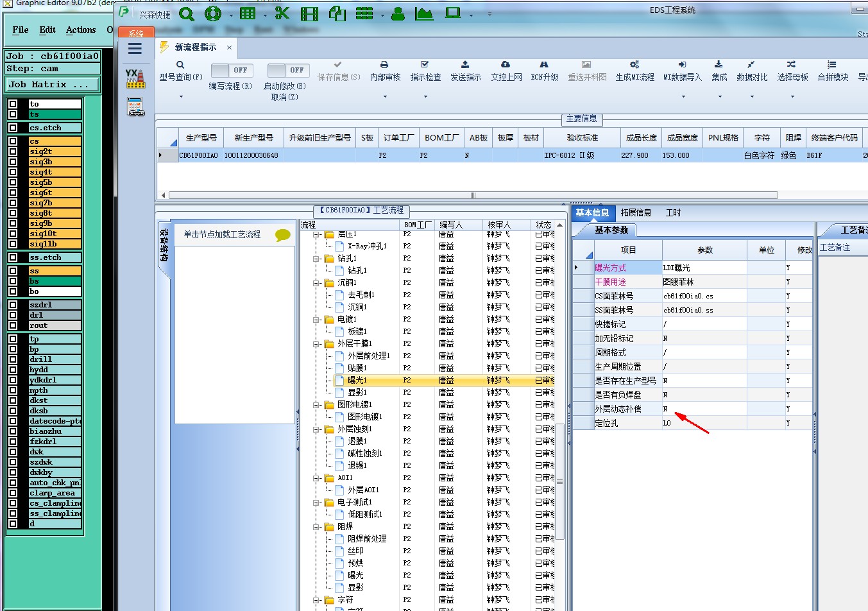
Task: Click the green rows list icon
Action: coord(364,13)
